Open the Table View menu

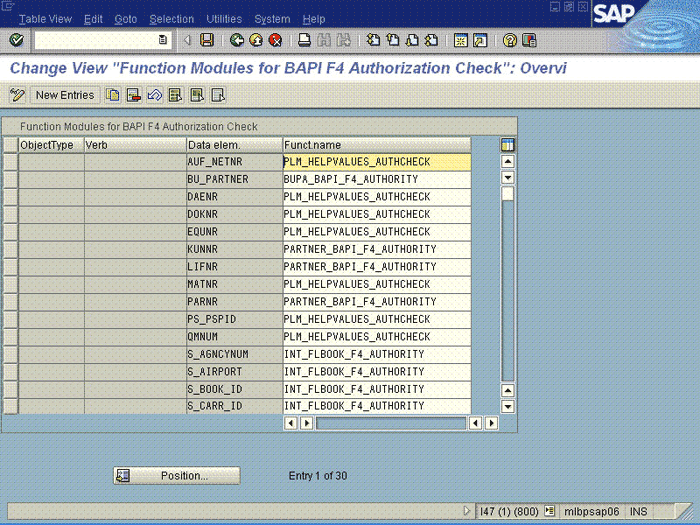[45, 19]
